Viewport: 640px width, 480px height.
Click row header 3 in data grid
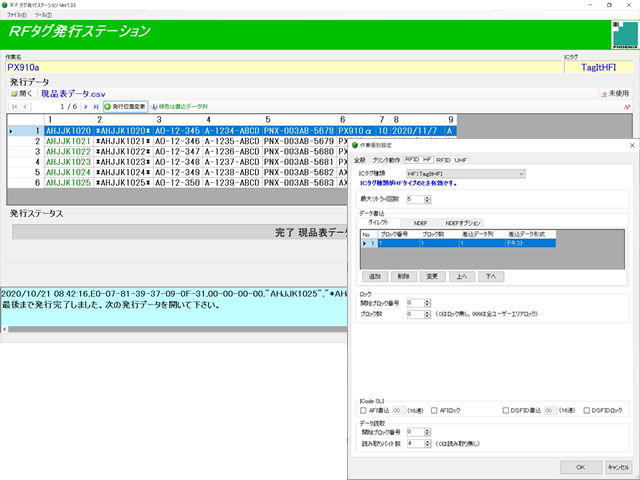point(26,151)
